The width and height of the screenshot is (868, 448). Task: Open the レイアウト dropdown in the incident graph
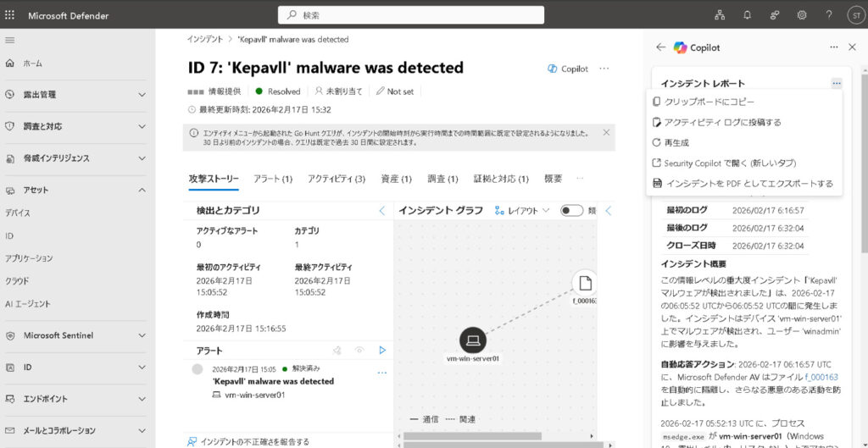(522, 210)
